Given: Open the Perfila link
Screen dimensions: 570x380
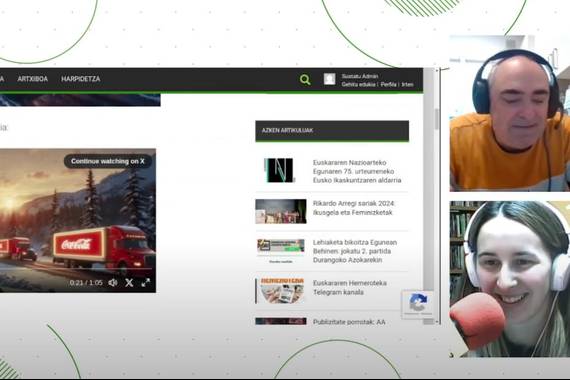Looking at the screenshot, I should (x=388, y=84).
